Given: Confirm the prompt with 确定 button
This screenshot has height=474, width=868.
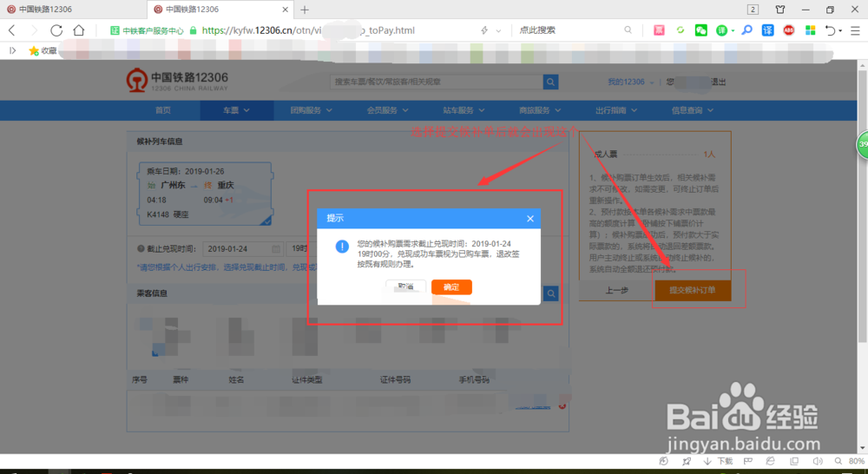Looking at the screenshot, I should tap(451, 286).
